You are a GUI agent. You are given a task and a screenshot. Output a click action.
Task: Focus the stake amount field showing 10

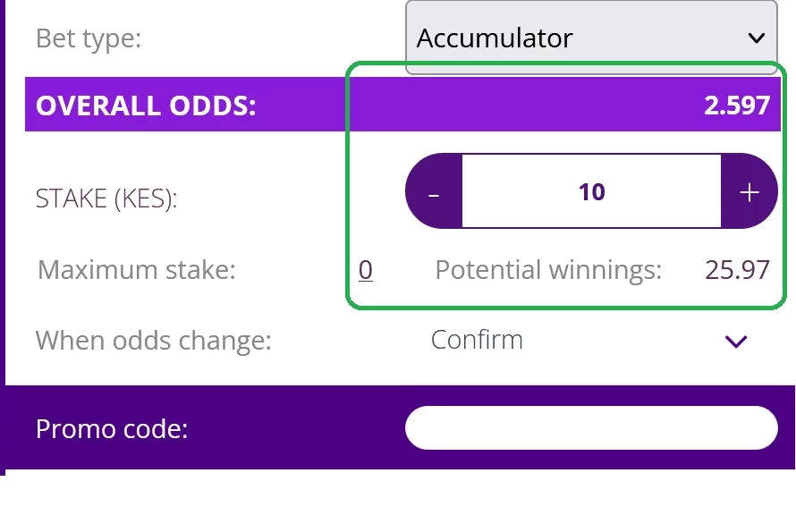(591, 191)
